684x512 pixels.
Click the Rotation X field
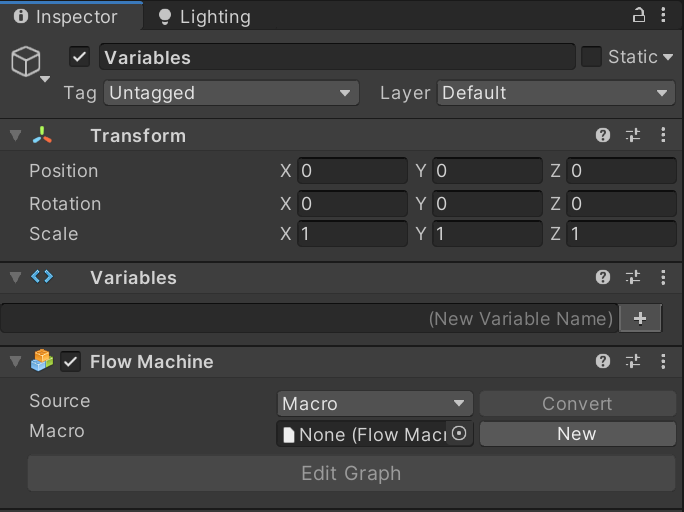pyautogui.click(x=352, y=204)
